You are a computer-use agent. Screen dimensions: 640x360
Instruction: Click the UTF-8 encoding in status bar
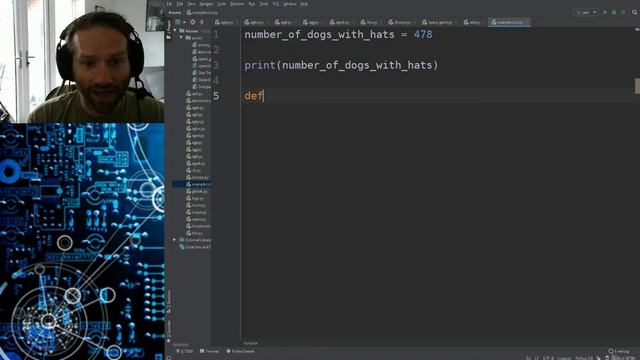(x=548, y=358)
